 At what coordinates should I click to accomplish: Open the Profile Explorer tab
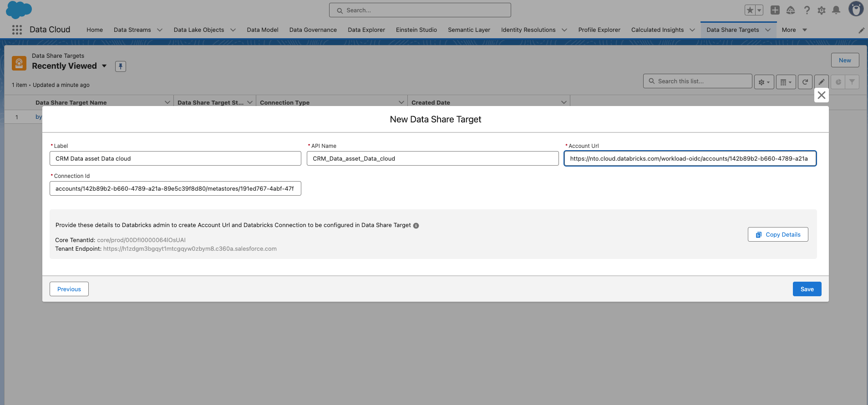coord(599,30)
